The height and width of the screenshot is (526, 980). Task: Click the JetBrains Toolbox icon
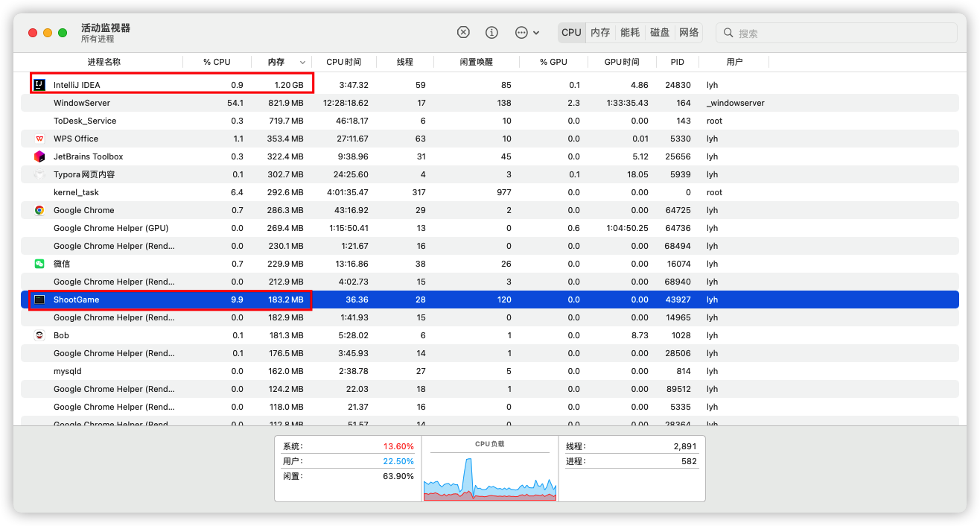pos(39,156)
